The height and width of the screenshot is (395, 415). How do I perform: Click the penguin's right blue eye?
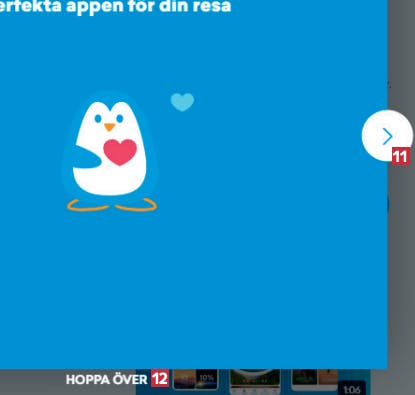[120, 118]
